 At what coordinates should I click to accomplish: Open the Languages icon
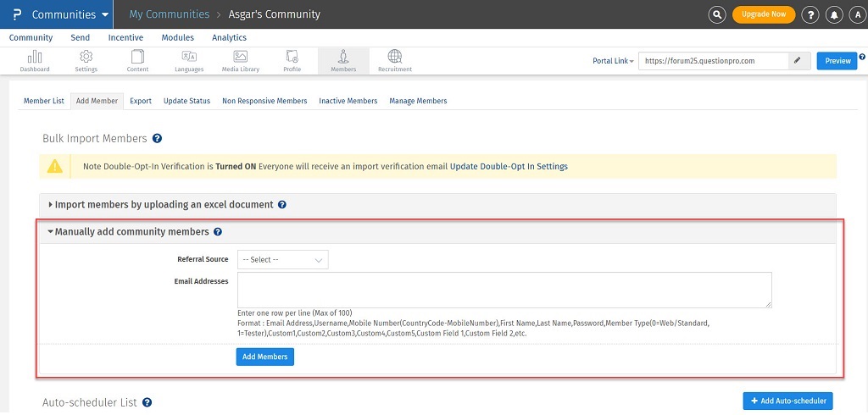pos(189,57)
